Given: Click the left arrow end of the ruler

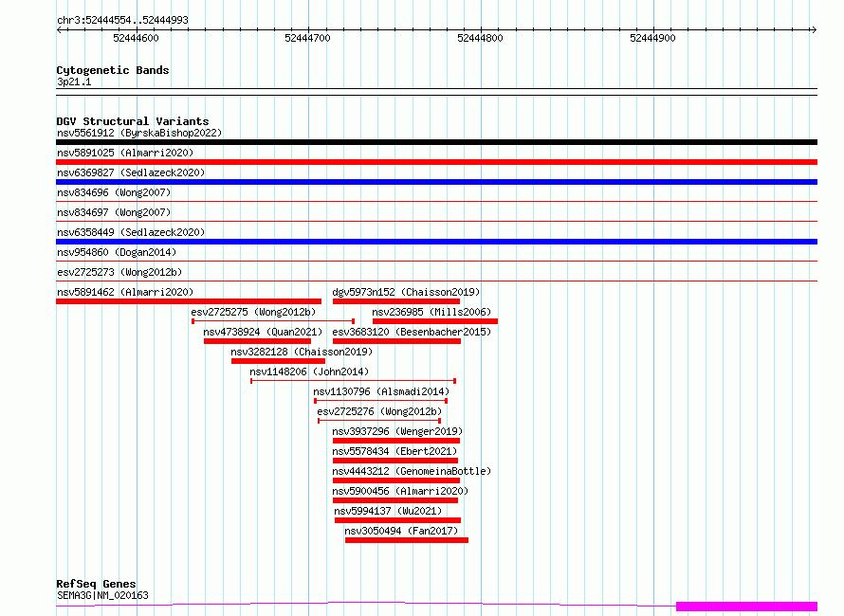Looking at the screenshot, I should coord(59,30).
